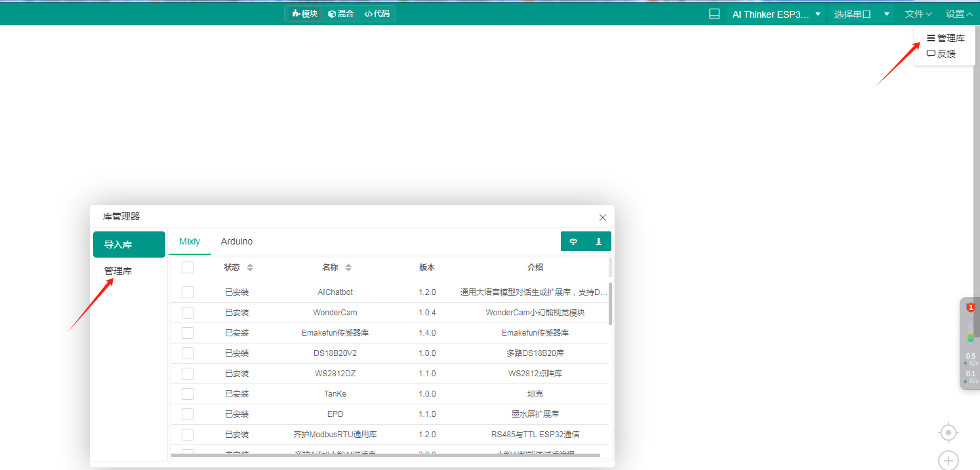Viewport: 980px width, 470px height.
Task: Click the zoom-in plus icon at bottom right
Action: click(948, 460)
